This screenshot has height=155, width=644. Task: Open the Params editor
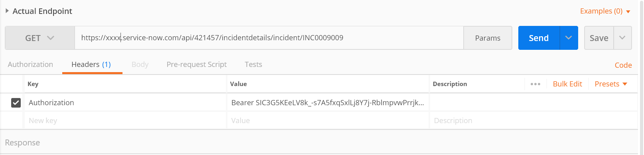tap(488, 38)
